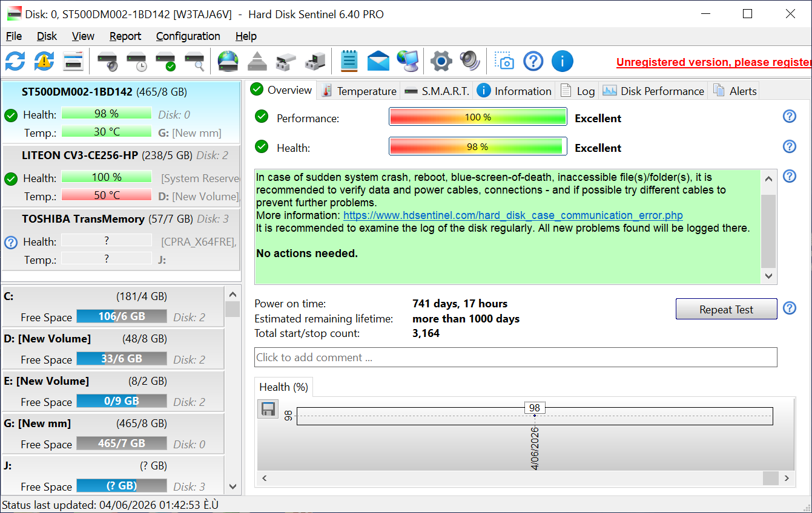Click the help icon beside Health bar
The width and height of the screenshot is (812, 513).
790,146
